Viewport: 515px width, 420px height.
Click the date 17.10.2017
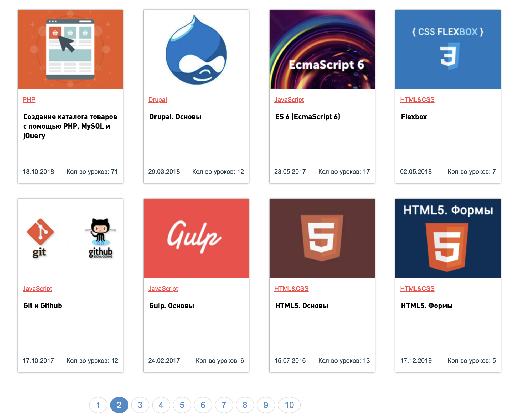[x=38, y=361]
